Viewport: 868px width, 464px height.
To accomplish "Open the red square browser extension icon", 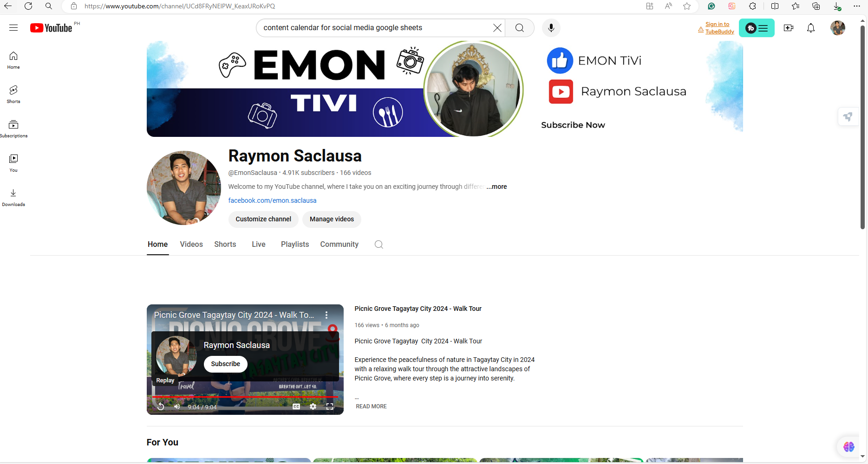I will pos(732,6).
